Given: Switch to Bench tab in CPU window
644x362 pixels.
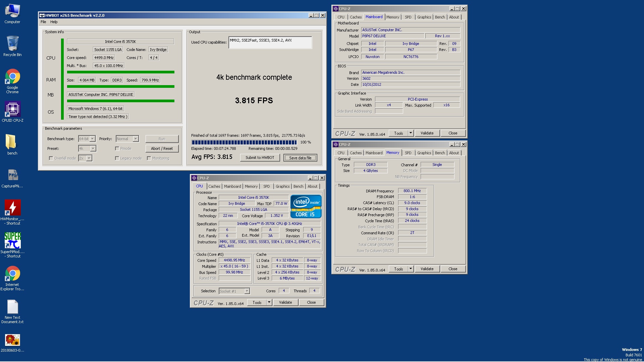Looking at the screenshot, I should 298,186.
